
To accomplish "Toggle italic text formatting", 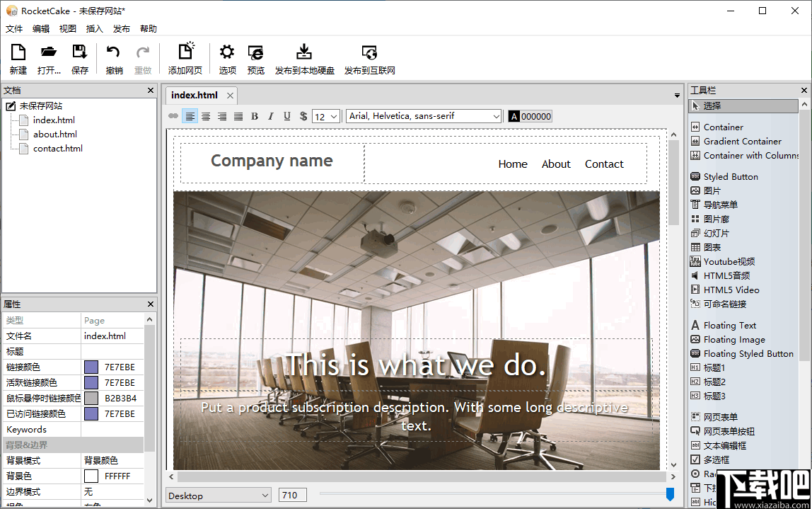I will pos(270,117).
